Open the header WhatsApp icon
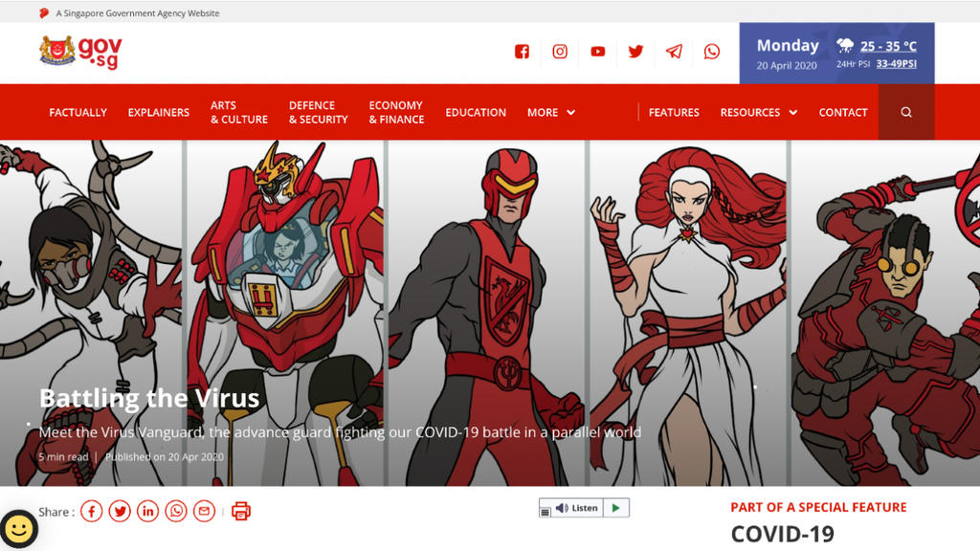This screenshot has width=980, height=551. point(712,52)
